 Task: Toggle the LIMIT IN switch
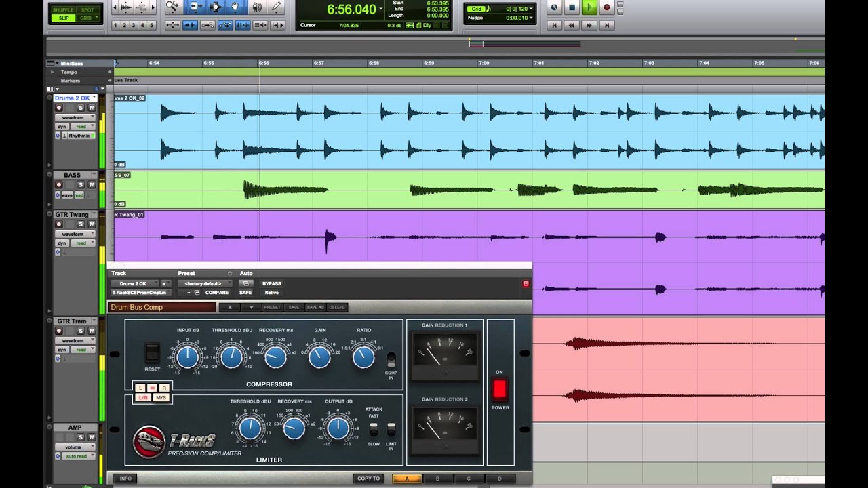(391, 429)
